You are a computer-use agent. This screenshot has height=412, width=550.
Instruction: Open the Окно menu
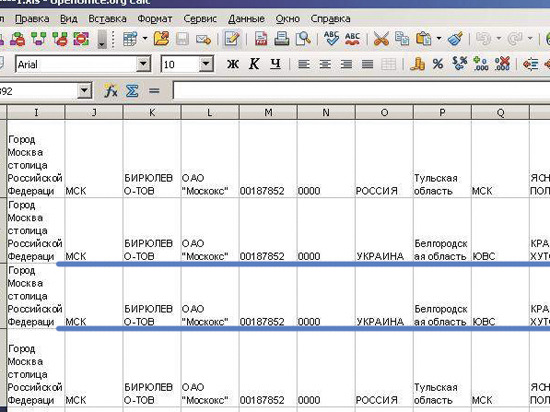point(287,19)
